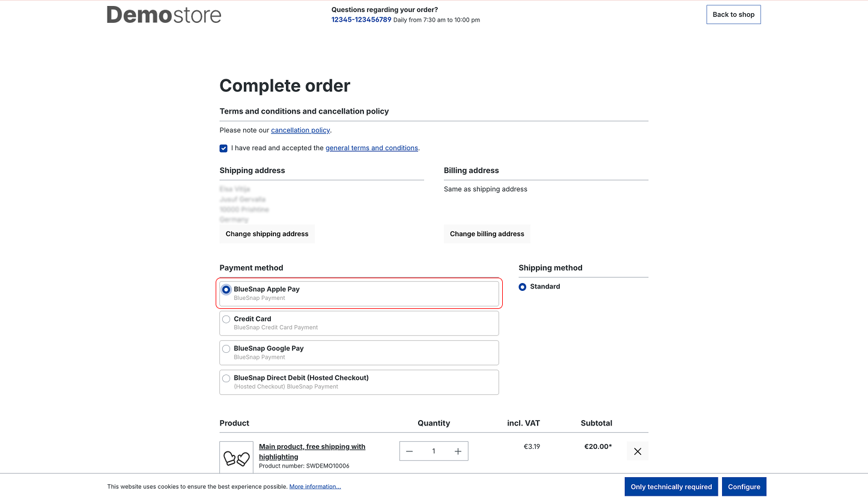Go back to shop

coord(733,15)
